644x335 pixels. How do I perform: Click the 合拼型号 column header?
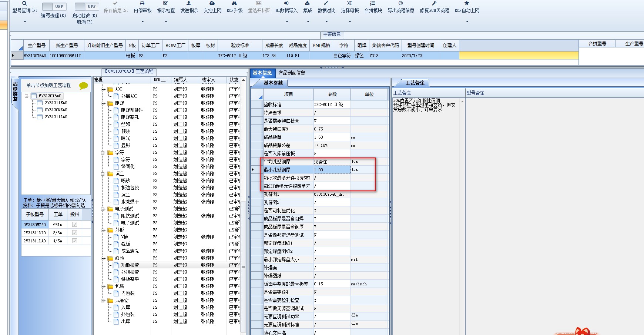(x=597, y=44)
